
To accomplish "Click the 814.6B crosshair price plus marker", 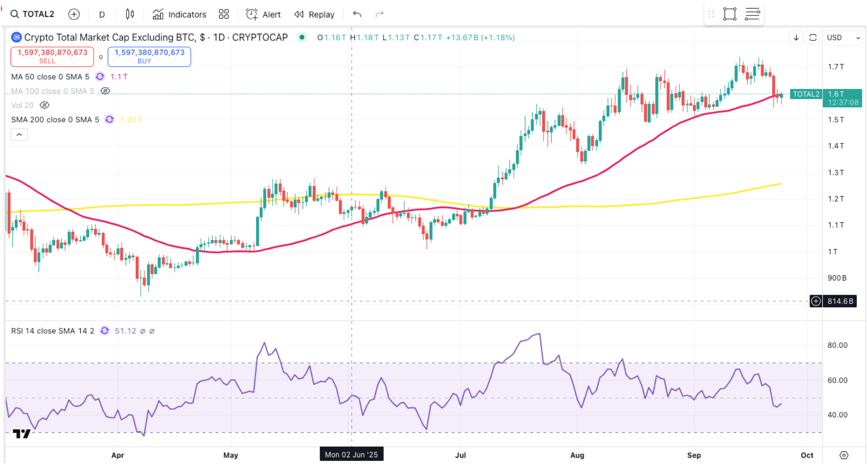I will pyautogui.click(x=816, y=301).
